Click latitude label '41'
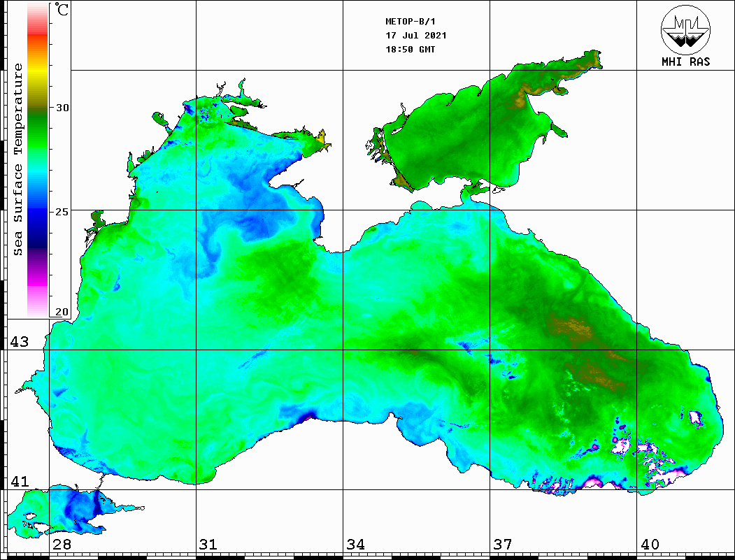Viewport: 735px width, 560px height. coord(20,481)
